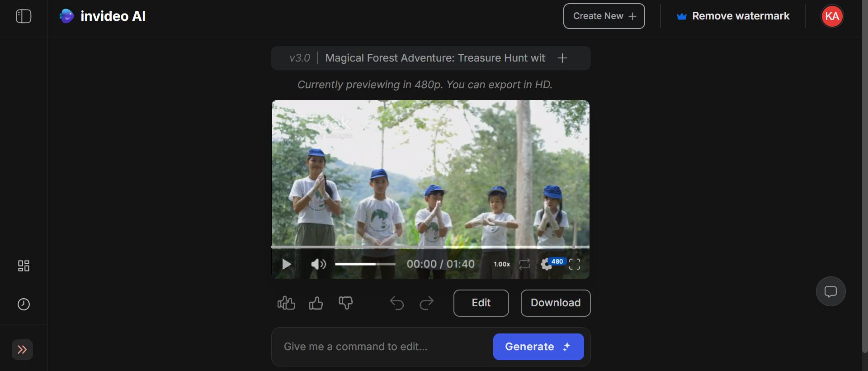The height and width of the screenshot is (371, 868).
Task: Open the history clock icon in sidebar
Action: pyautogui.click(x=24, y=304)
